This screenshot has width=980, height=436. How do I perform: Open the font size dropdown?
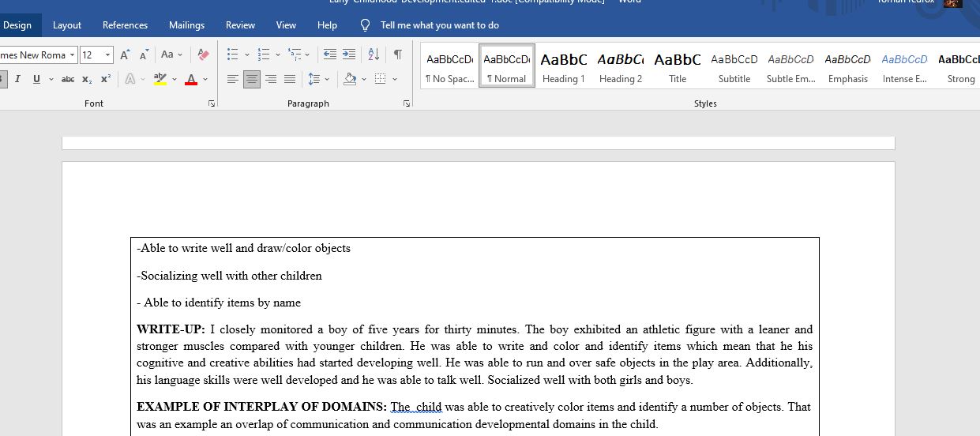[108, 55]
